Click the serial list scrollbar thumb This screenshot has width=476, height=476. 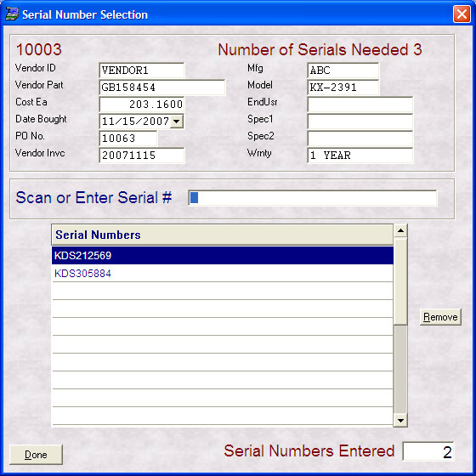tap(400, 281)
